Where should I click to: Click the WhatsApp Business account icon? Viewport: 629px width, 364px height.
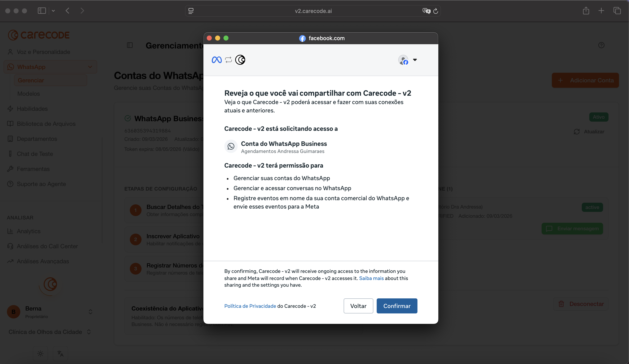pos(231,146)
